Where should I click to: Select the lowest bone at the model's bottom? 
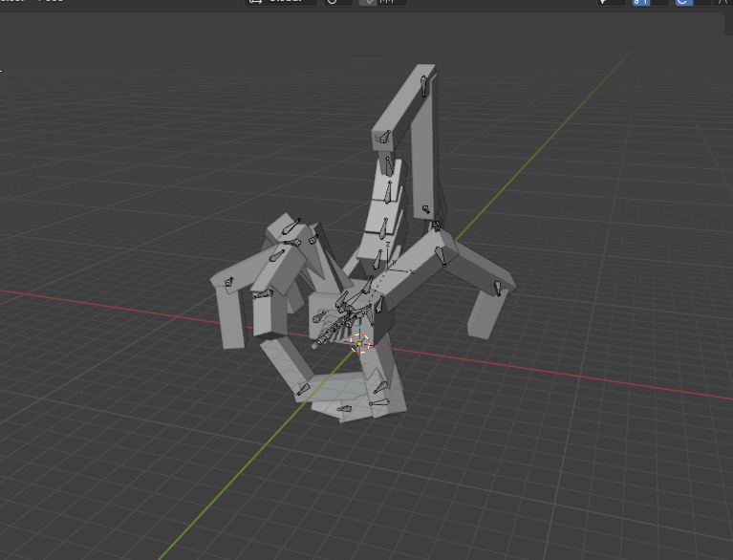click(347, 411)
